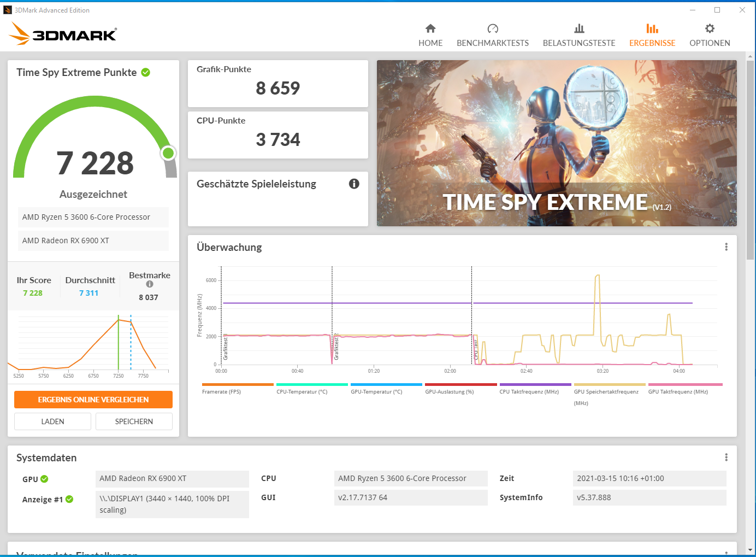
Task: Click the GPU green check icon in Systemdaten
Action: pyautogui.click(x=44, y=479)
